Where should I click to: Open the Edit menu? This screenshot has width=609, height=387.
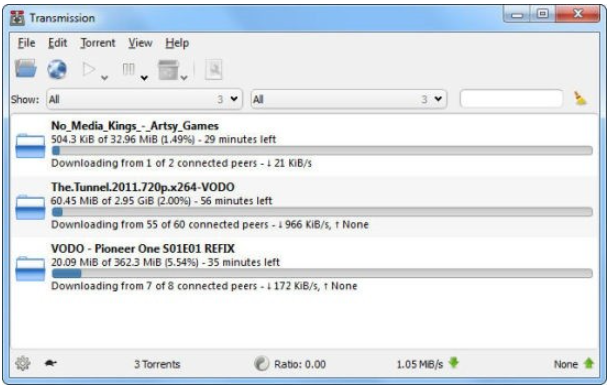57,43
